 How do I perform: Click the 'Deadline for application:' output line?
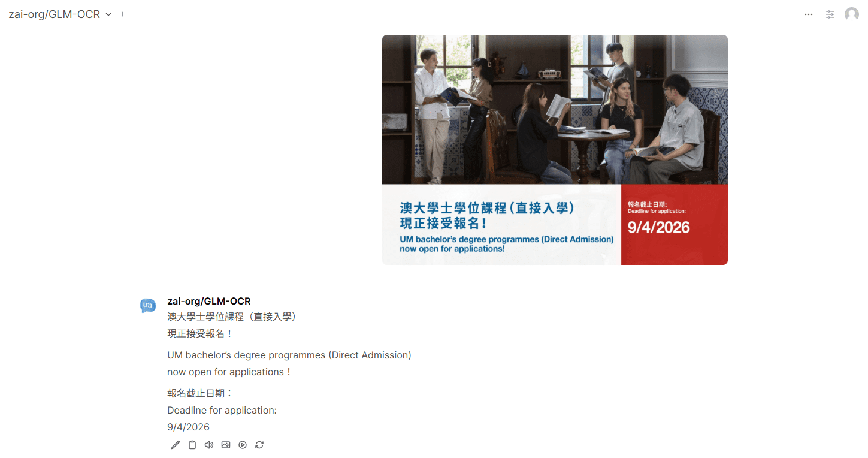[x=222, y=411]
